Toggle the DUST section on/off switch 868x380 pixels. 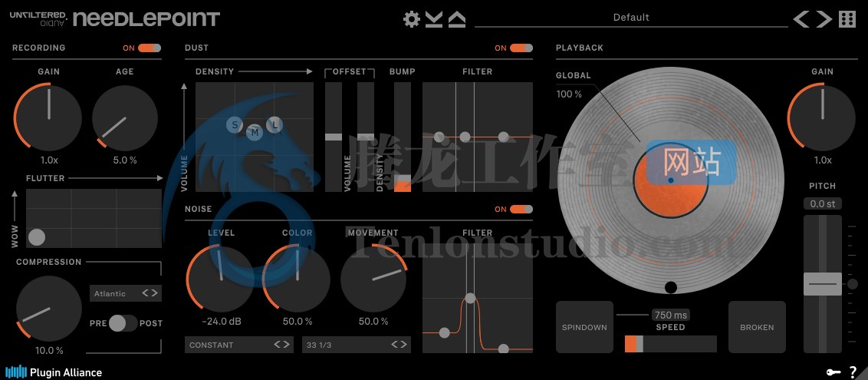point(521,48)
